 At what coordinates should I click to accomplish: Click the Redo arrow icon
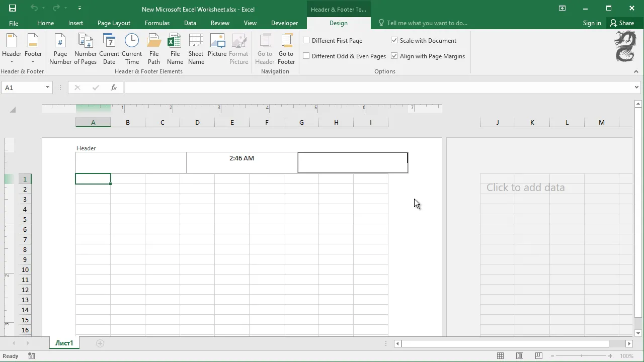[x=56, y=9]
